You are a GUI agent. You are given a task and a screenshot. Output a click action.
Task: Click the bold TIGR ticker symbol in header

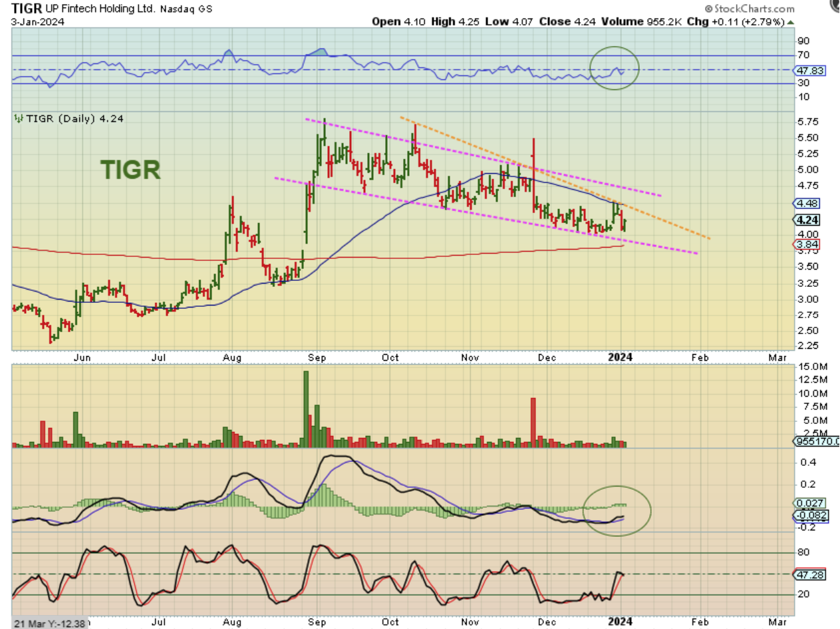[x=28, y=9]
